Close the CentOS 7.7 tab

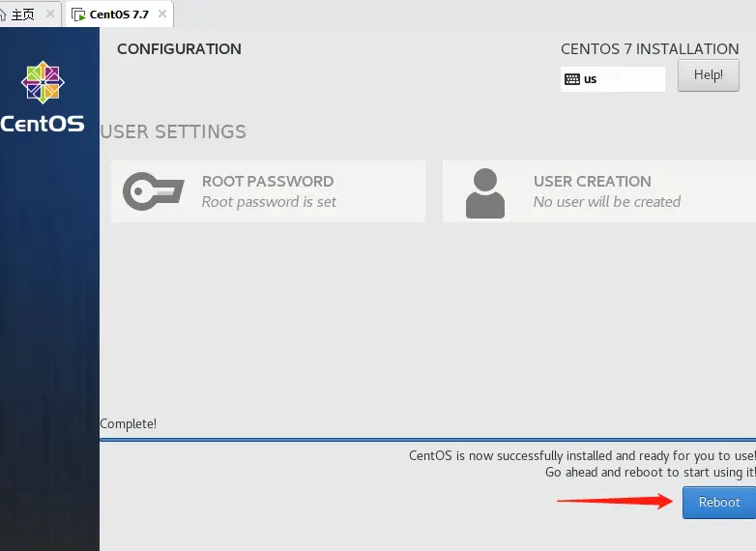pos(162,14)
